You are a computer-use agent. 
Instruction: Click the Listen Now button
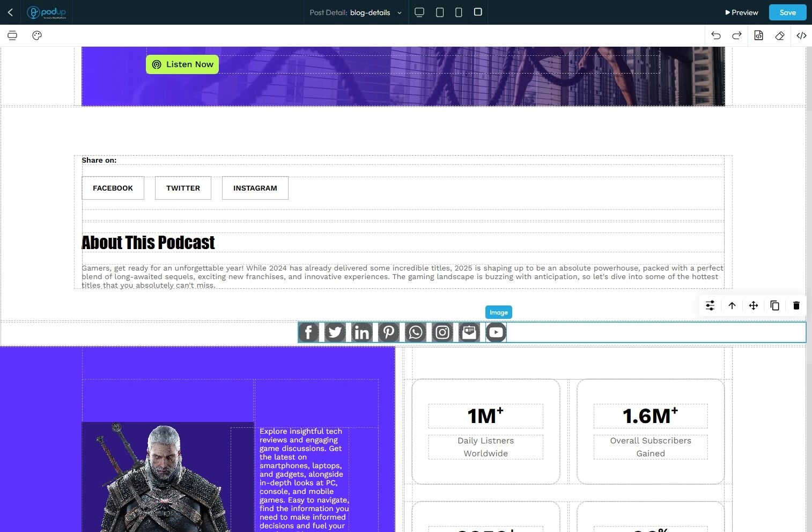click(182, 64)
